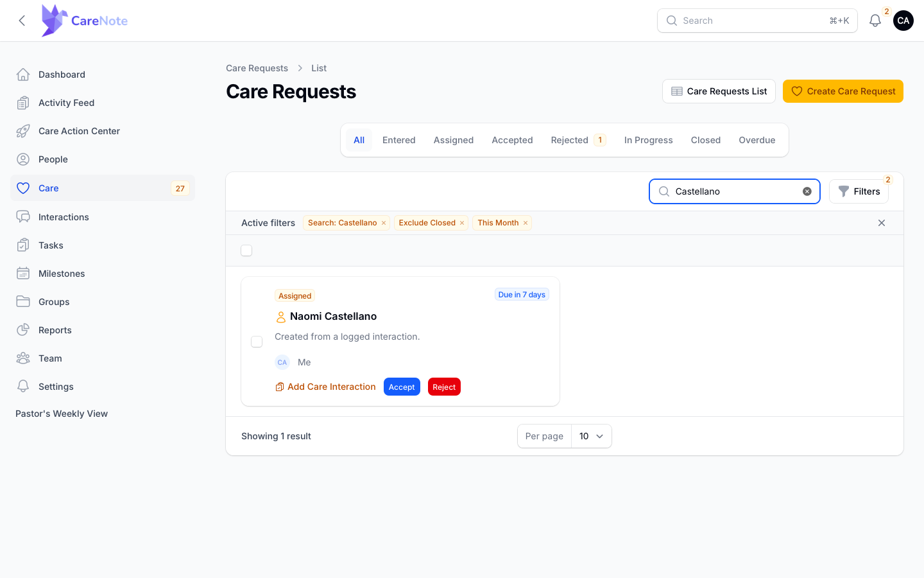Viewport: 924px width, 578px height.
Task: Add Care Interaction link
Action: click(x=326, y=387)
